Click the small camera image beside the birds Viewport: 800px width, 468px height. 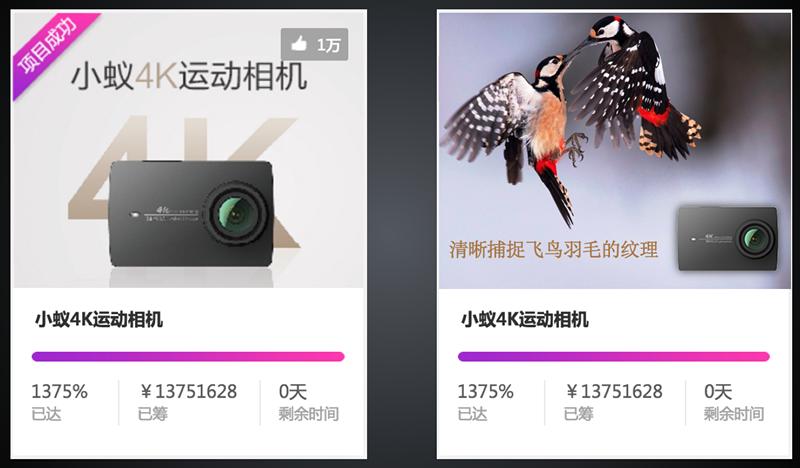728,238
